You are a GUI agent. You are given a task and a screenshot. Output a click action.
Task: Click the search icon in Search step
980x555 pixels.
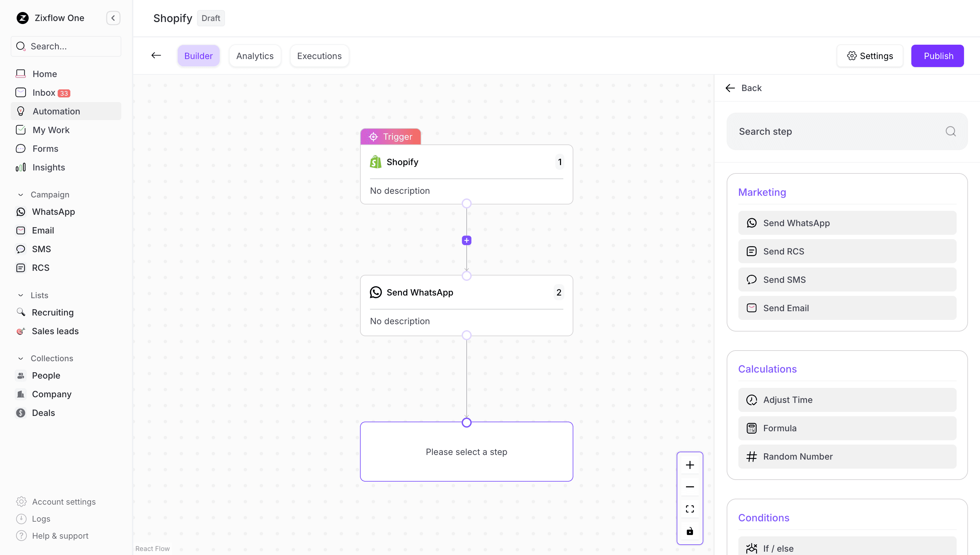(x=950, y=131)
